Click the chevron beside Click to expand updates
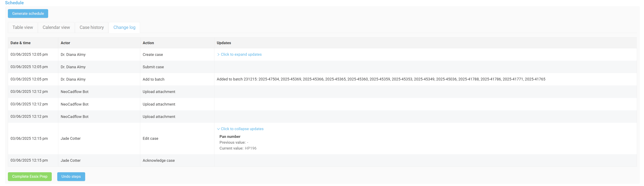 218,54
